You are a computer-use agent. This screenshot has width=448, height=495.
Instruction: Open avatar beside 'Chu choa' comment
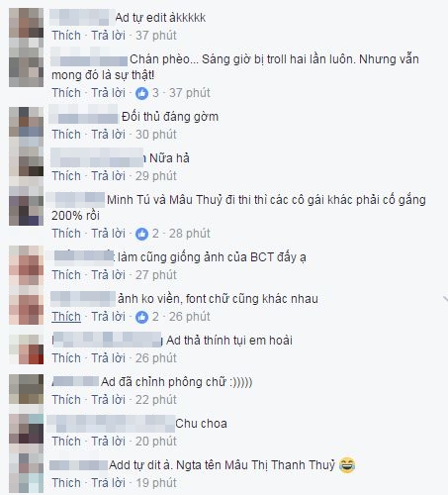(26, 433)
